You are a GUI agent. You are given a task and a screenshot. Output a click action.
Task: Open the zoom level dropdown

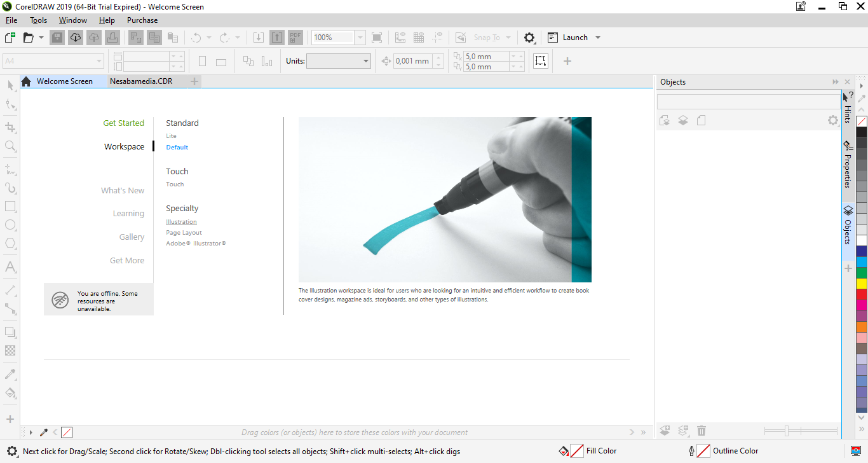pos(360,38)
